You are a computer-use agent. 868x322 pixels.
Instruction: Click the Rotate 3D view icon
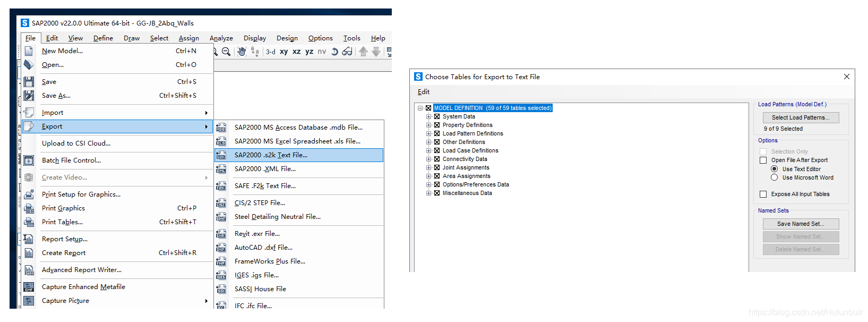click(x=334, y=52)
